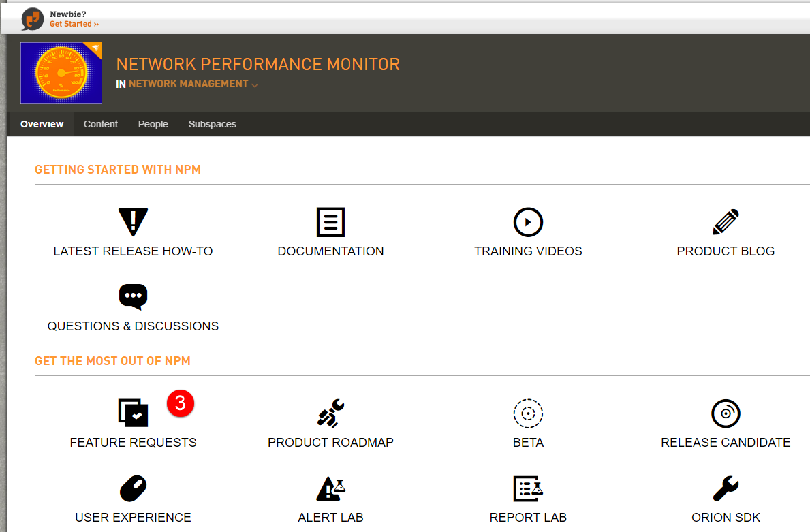Image resolution: width=810 pixels, height=532 pixels.
Task: Click the Get Started link
Action: [x=74, y=24]
